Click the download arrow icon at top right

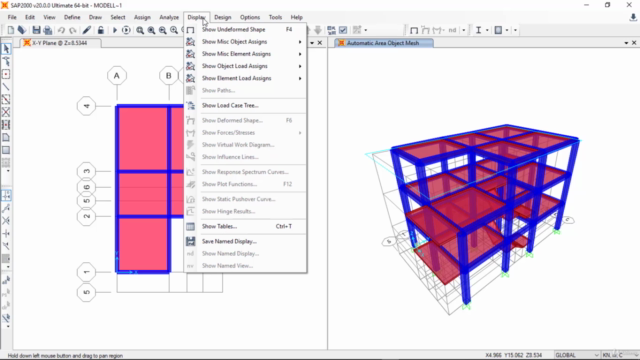point(633,17)
